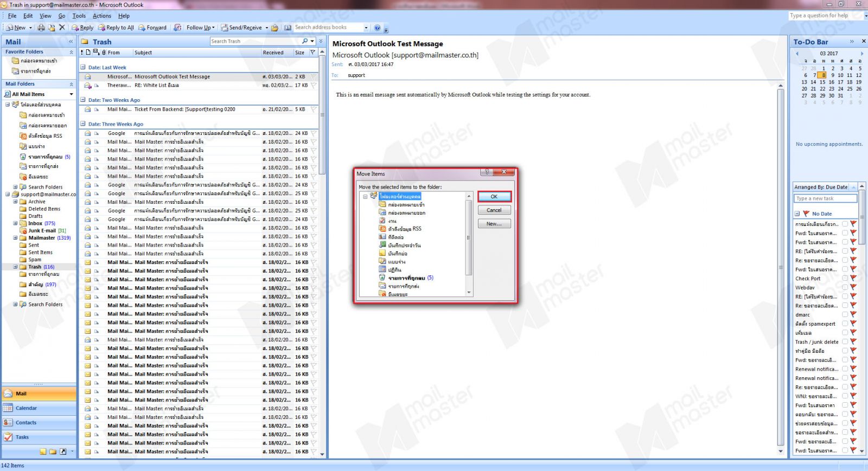The width and height of the screenshot is (868, 471).
Task: Click the Send/Receive toolbar button
Action: 241,28
